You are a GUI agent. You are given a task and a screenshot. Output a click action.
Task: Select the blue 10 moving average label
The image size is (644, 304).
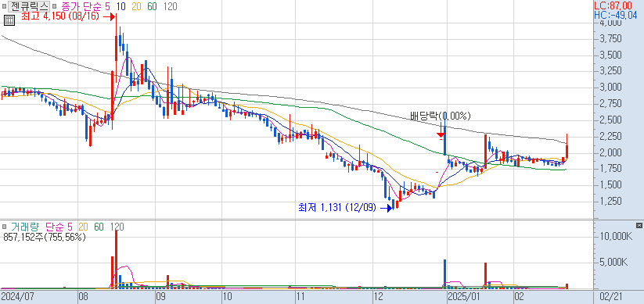[121, 6]
